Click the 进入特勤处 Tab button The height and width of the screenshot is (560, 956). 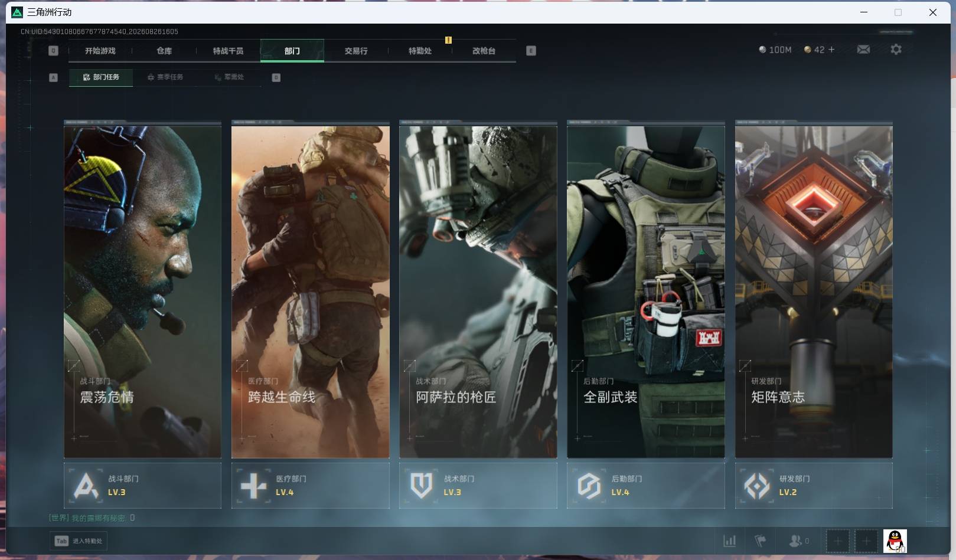coord(79,541)
